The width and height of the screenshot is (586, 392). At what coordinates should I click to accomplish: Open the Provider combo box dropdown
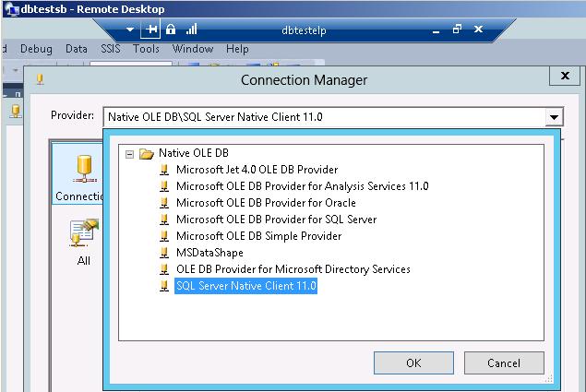pyautogui.click(x=553, y=117)
